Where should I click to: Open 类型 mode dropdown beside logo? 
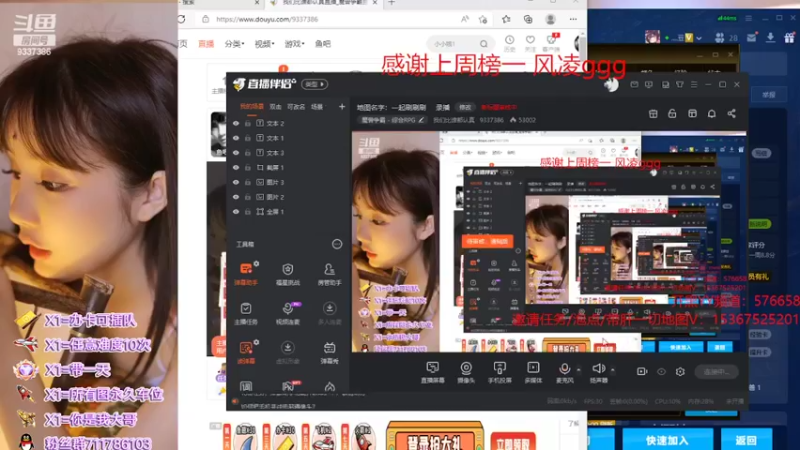pyautogui.click(x=314, y=84)
